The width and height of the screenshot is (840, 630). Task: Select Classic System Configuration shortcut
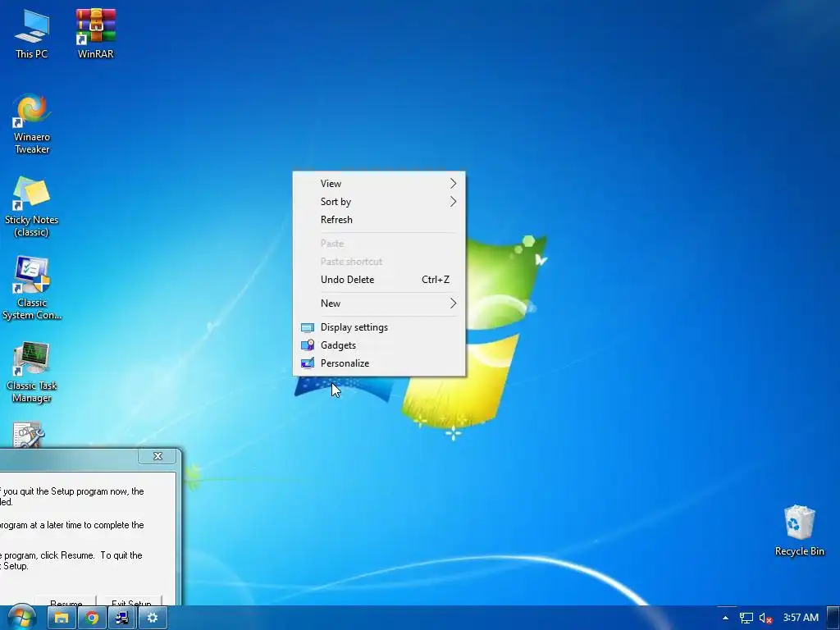coord(32,290)
